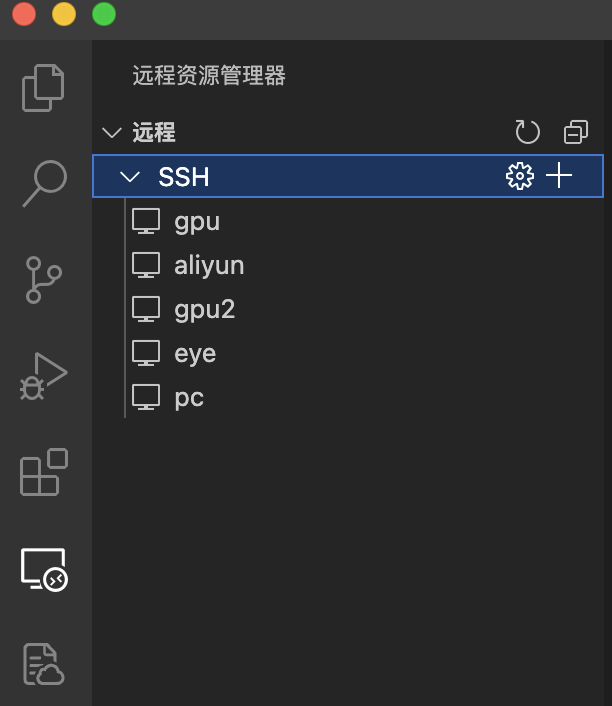Screen dimensions: 612x706
Task: Collapse the 远程 section chevron
Action: coord(112,133)
